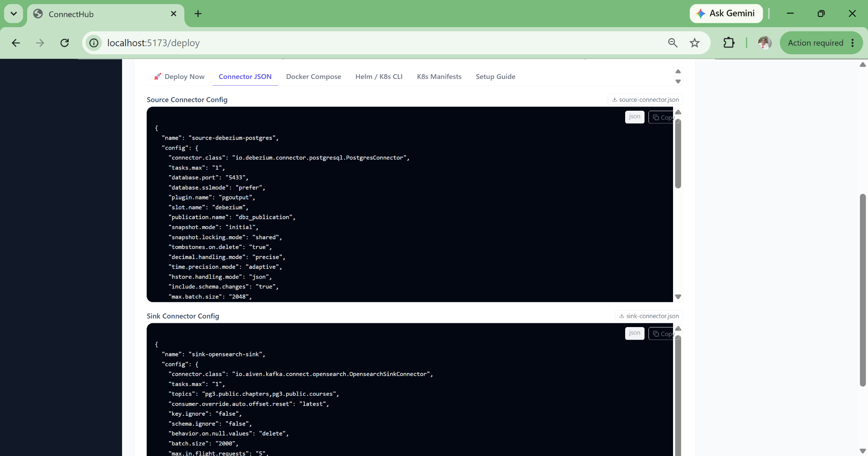Click the "batch.size": "2000" line
This screenshot has width=868, height=456.
point(203,443)
